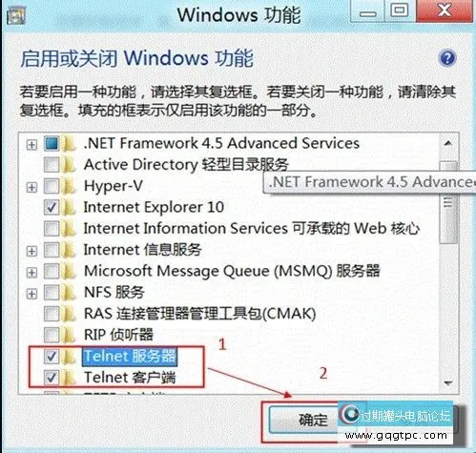Uncheck the Telnet 服务器 checkbox
476x453 pixels.
[52, 357]
